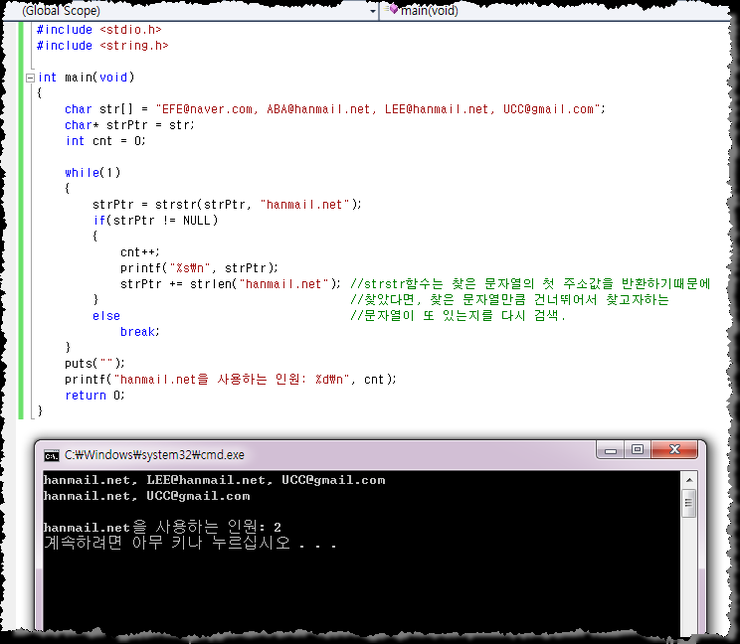Click the comment starting '//strstr함수는'
The image size is (740, 644).
click(530, 284)
